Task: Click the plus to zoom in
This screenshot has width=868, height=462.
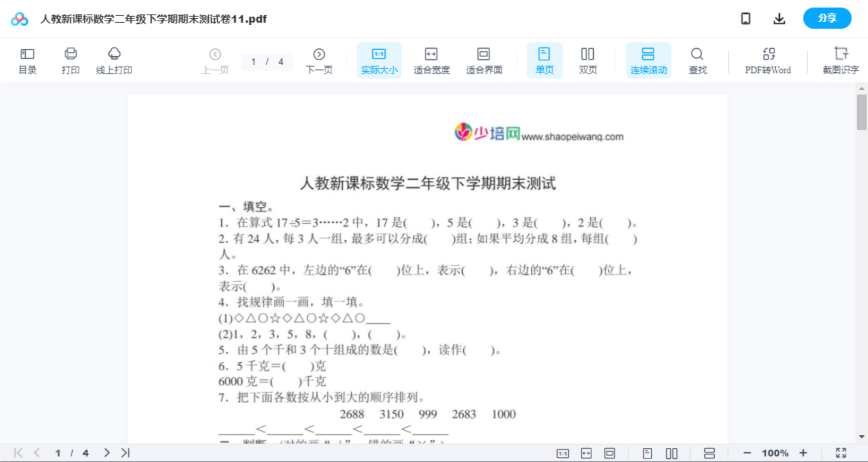Action: pos(804,452)
